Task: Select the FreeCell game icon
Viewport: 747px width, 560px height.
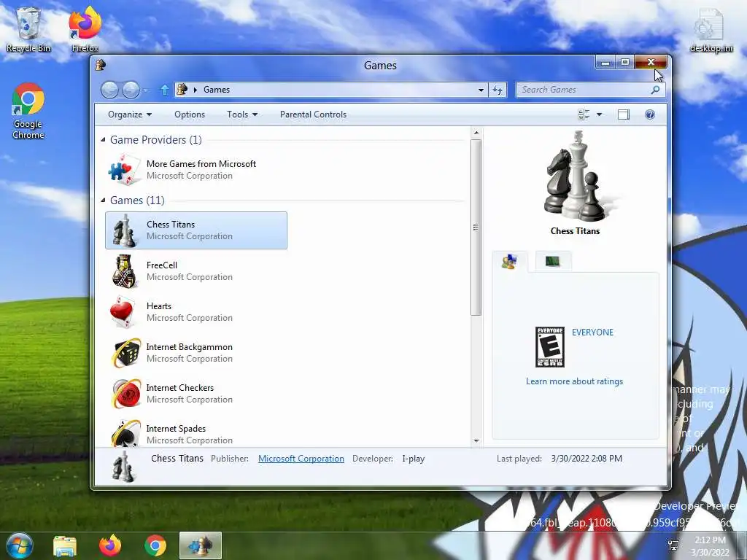Action: [x=123, y=271]
